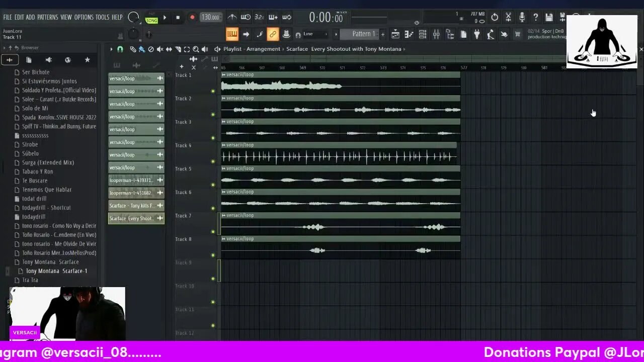
Task: Mute Track 4 with its green light
Action: click(x=213, y=161)
